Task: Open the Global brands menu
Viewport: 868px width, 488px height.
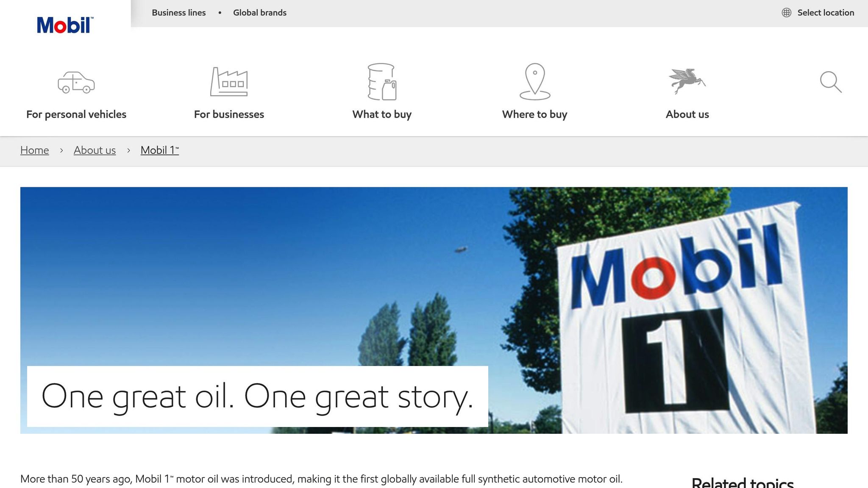Action: click(x=259, y=12)
